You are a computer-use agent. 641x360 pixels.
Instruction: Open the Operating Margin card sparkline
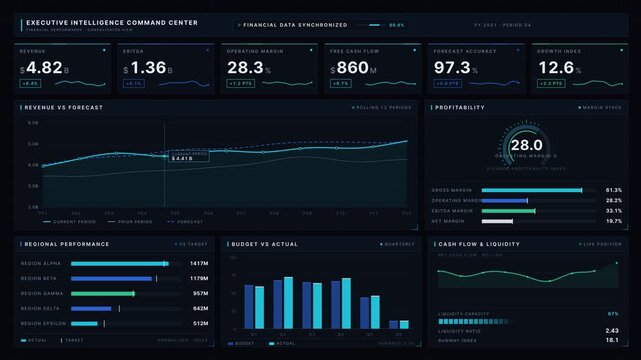(287, 84)
